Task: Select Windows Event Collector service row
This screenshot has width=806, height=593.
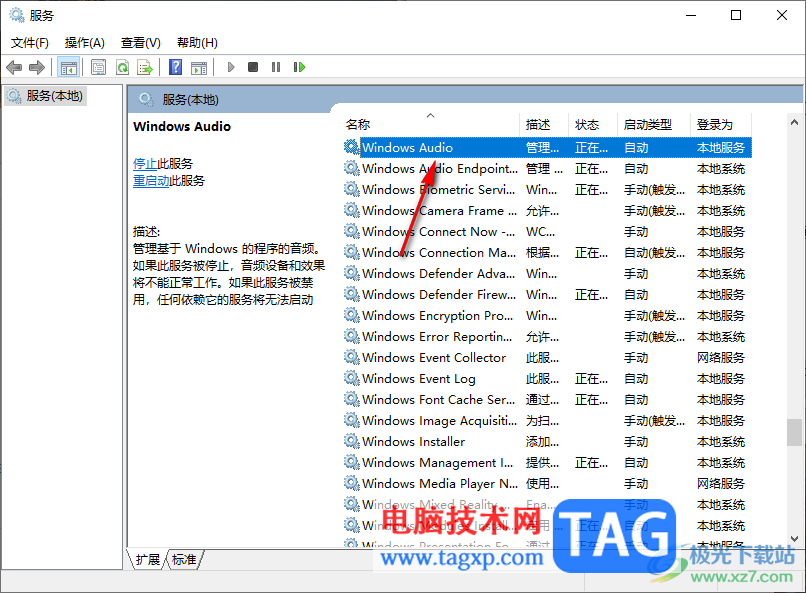Action: 547,358
